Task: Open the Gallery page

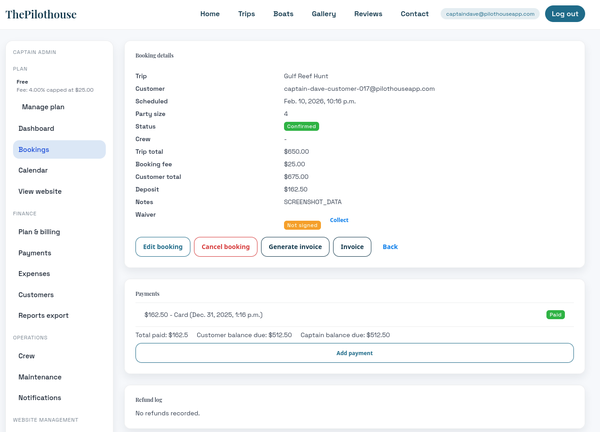Action: tap(323, 14)
